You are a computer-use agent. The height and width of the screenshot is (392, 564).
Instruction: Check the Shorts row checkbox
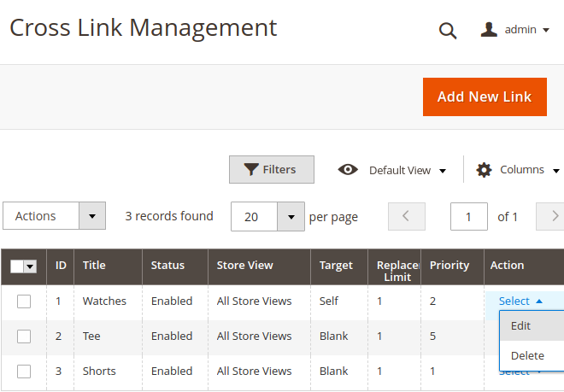[24, 372]
